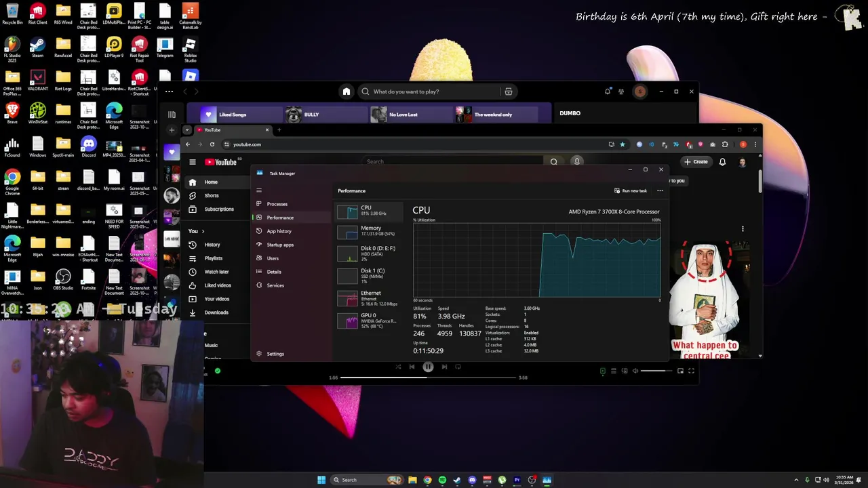868x488 pixels.
Task: Open Spotify friend activity icon
Action: click(621, 91)
